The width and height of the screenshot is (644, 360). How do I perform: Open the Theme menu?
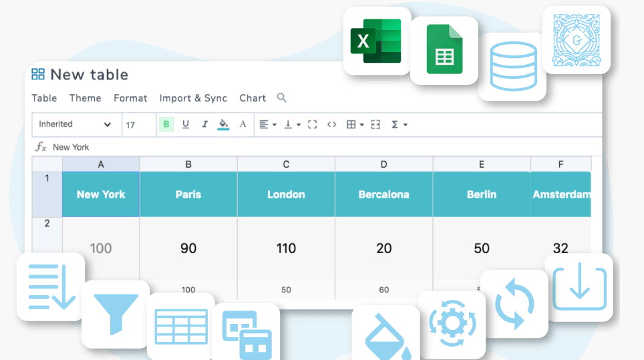tap(85, 98)
